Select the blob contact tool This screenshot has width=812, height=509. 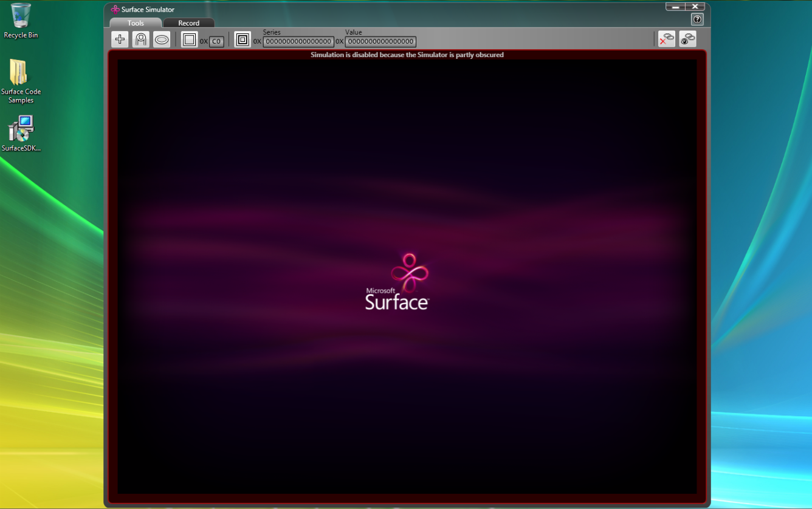[162, 39]
